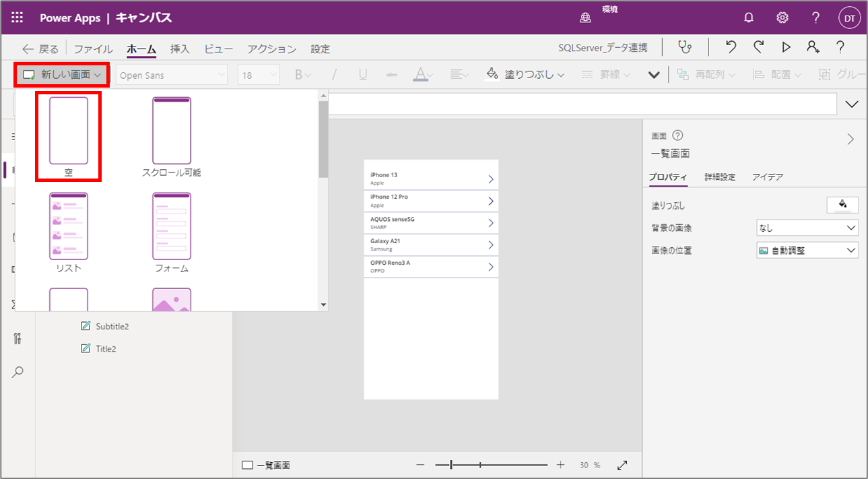This screenshot has height=479, width=868.
Task: Open the settings gear in header
Action: pyautogui.click(x=782, y=18)
